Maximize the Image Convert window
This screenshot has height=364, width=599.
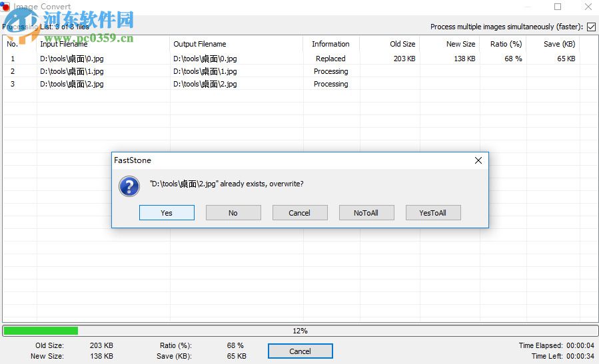(x=558, y=7)
